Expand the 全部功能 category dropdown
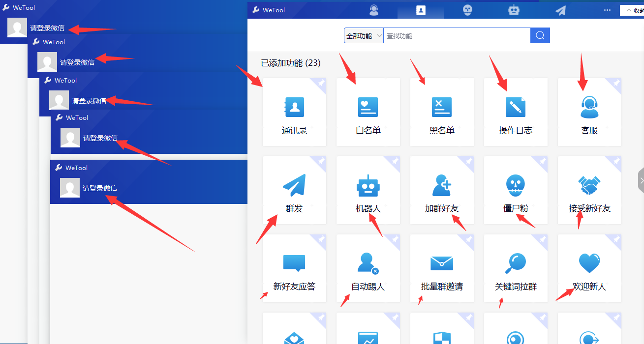 364,36
